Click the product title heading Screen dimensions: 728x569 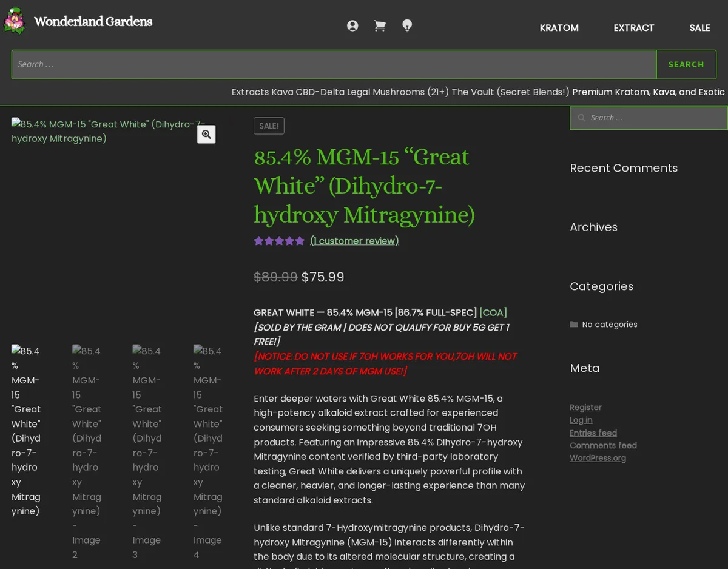point(364,186)
